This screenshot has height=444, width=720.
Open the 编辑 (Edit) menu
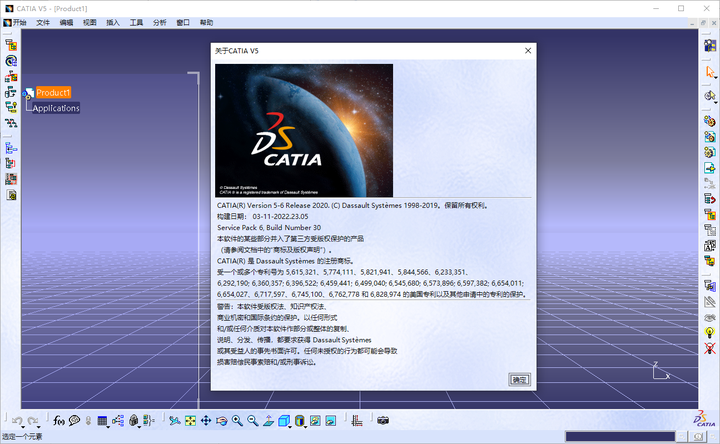point(66,22)
